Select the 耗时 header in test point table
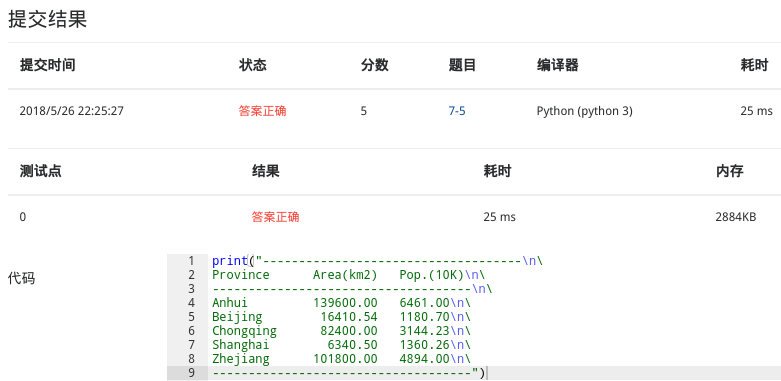The height and width of the screenshot is (381, 781). tap(497, 171)
